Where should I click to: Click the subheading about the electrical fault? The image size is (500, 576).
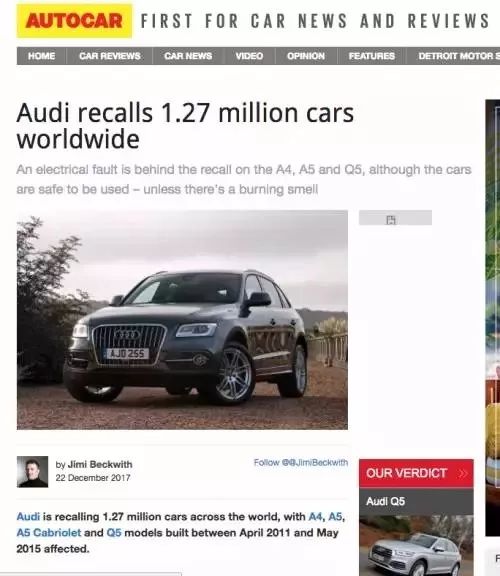244,179
